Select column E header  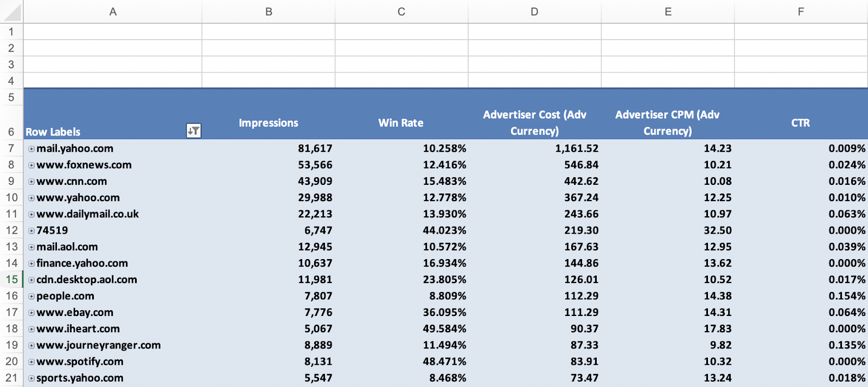tap(668, 11)
